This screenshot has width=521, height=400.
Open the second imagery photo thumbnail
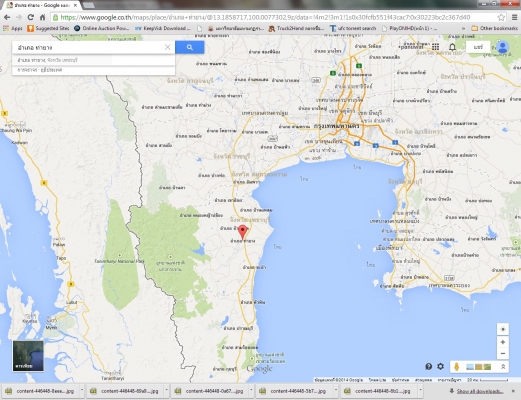click(x=479, y=367)
